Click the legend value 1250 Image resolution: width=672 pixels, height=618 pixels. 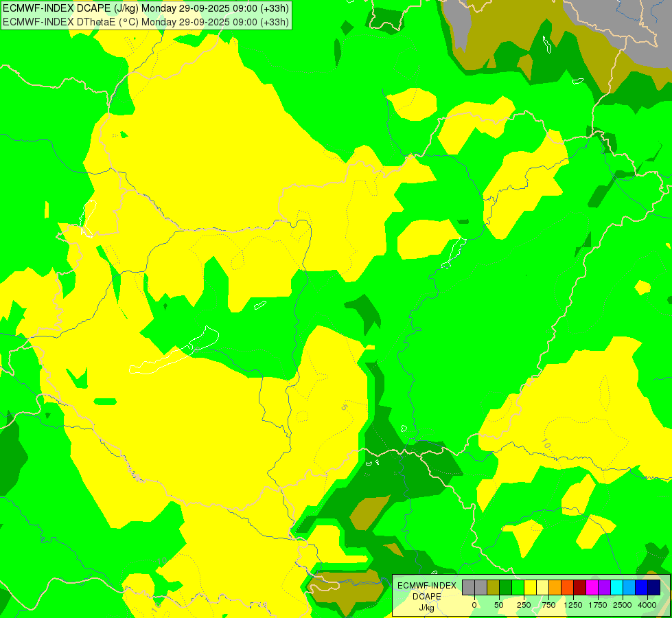[573, 605]
